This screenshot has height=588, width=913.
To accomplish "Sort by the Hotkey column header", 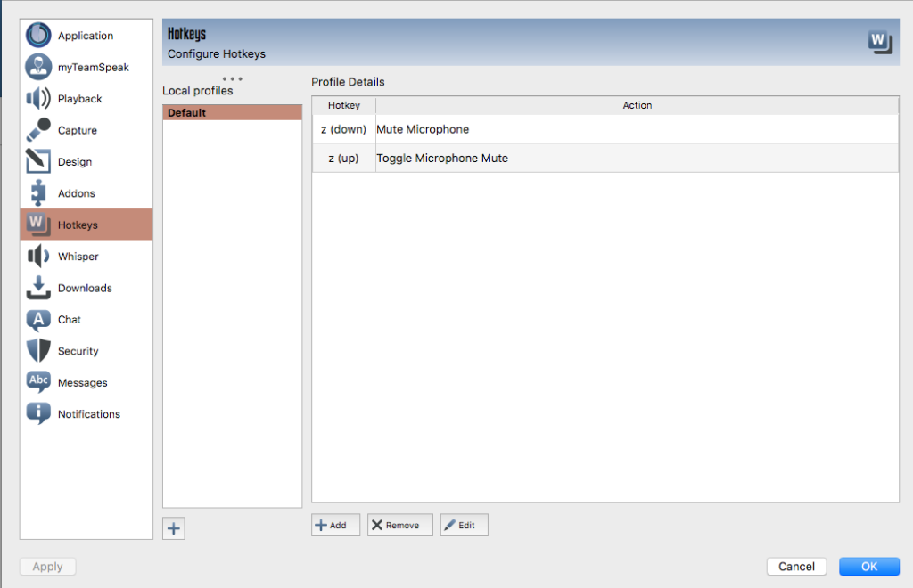I will [343, 105].
